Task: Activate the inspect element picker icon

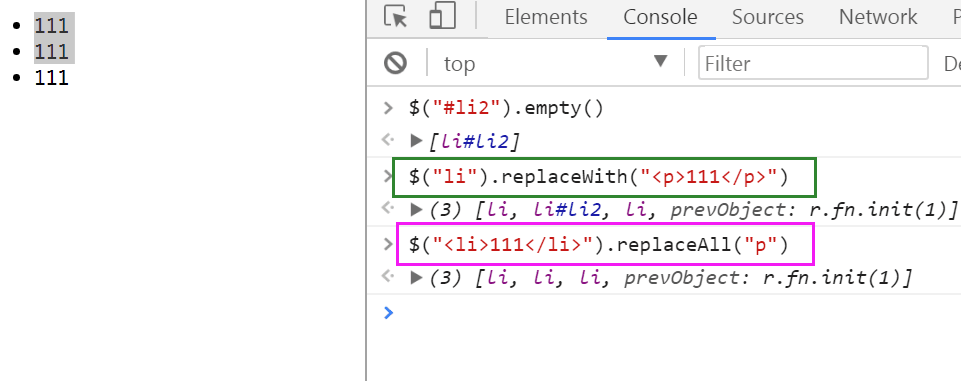Action: [x=396, y=17]
